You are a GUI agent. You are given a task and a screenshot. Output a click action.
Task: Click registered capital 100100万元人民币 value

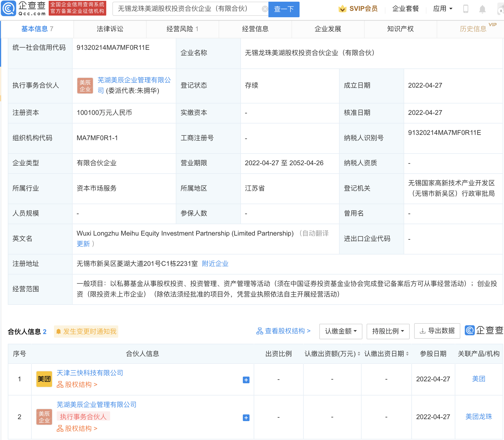[104, 113]
